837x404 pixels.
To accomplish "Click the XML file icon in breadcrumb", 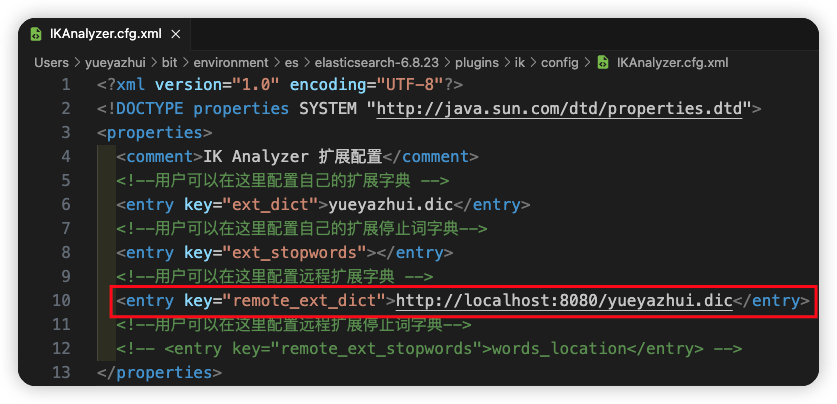I will 603,62.
